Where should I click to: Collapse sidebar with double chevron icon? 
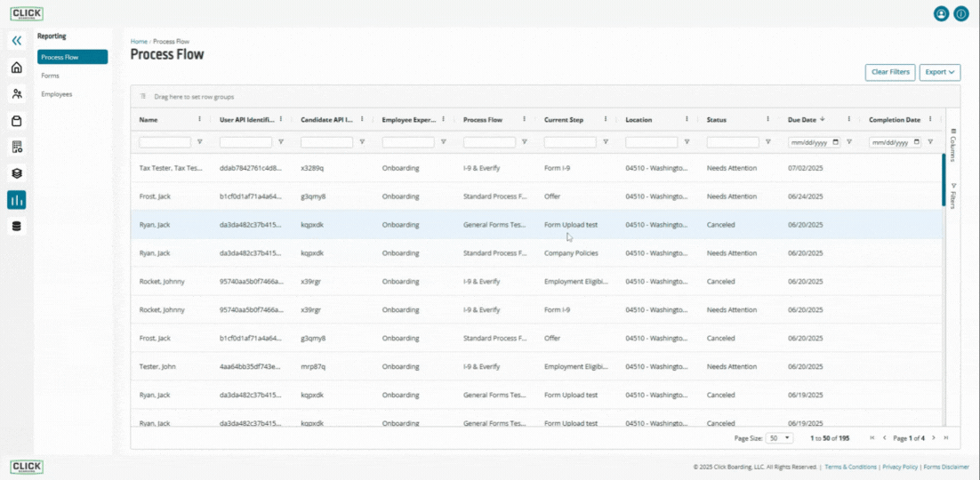(17, 41)
